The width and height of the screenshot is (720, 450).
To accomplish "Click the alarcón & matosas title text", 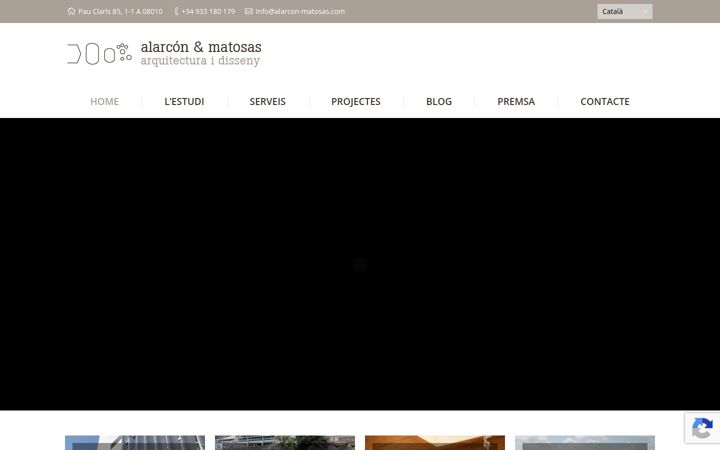I will 201,46.
